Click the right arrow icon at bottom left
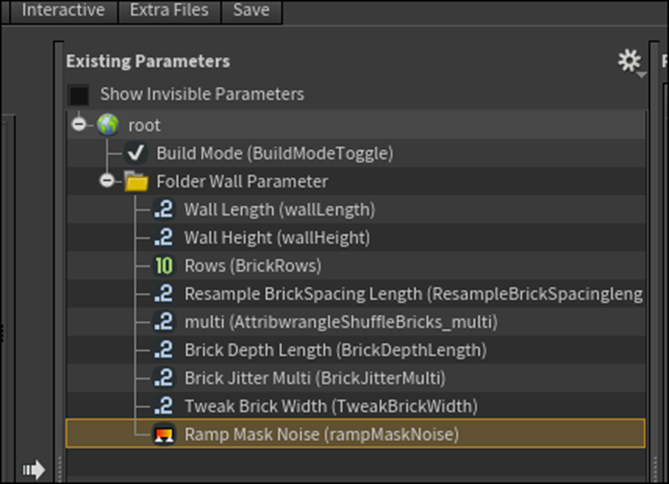 (x=33, y=468)
